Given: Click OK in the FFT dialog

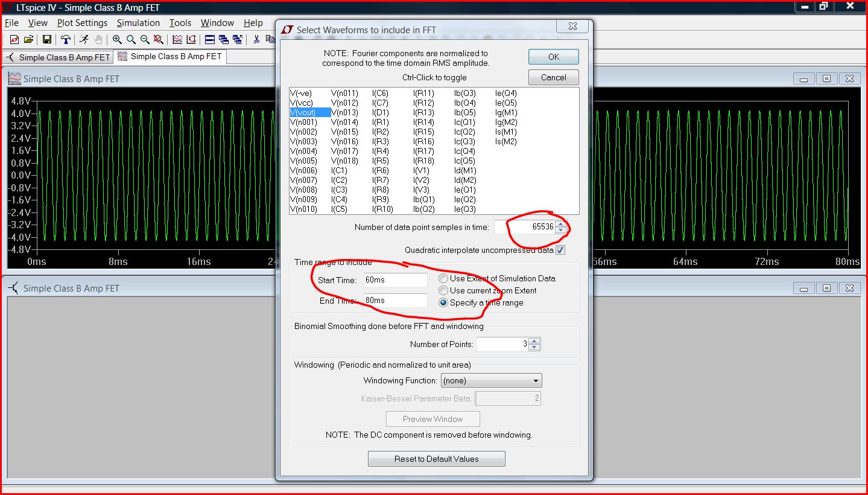Looking at the screenshot, I should click(x=554, y=57).
